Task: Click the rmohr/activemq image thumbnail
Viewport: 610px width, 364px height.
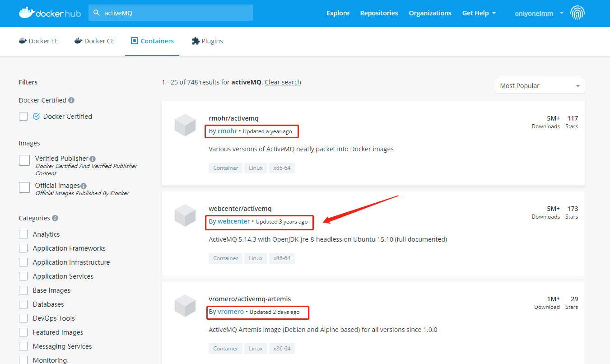Action: (185, 125)
